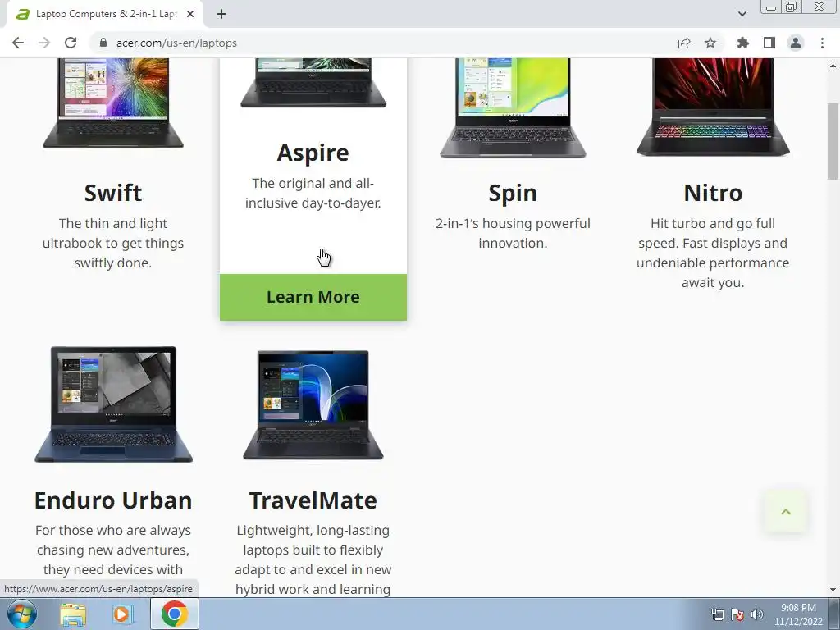The image size is (840, 630).
Task: Open the TravelMate series
Action: (x=313, y=500)
